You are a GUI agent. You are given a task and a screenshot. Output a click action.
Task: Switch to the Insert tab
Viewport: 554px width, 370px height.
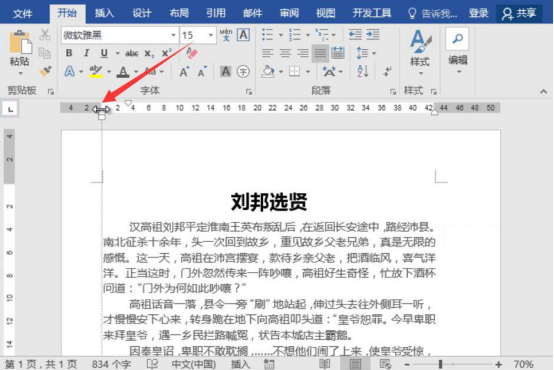(104, 13)
